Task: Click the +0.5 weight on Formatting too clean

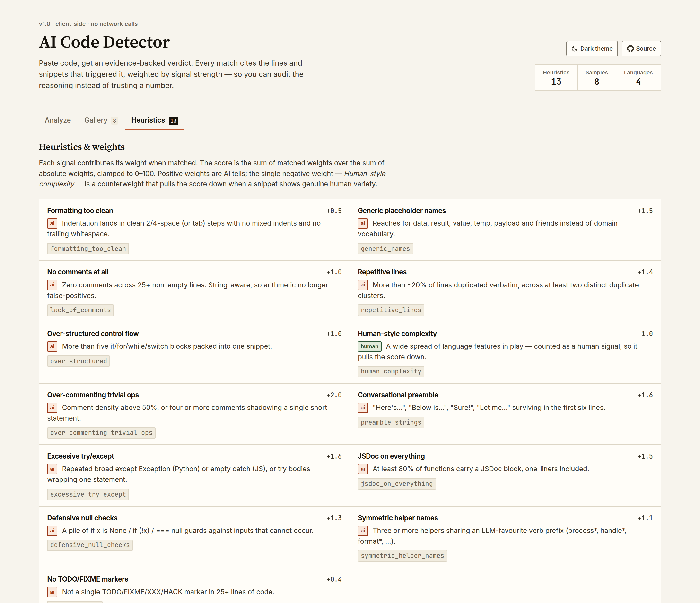Action: (334, 211)
